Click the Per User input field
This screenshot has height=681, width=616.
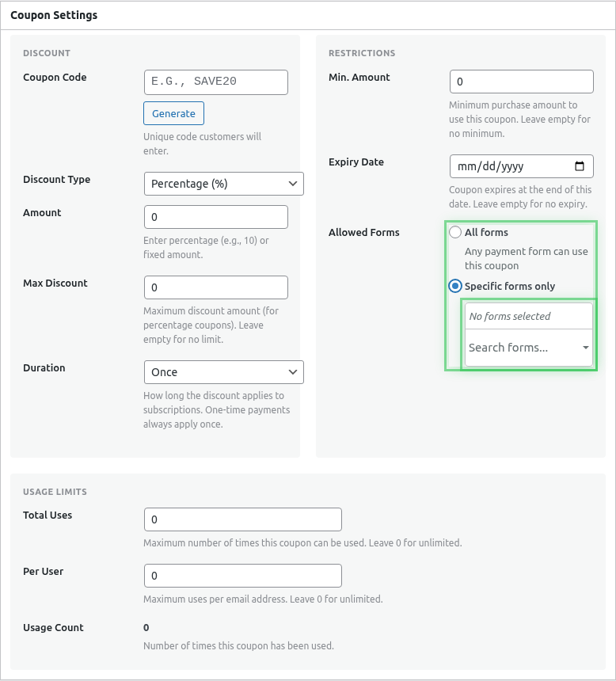click(x=242, y=576)
